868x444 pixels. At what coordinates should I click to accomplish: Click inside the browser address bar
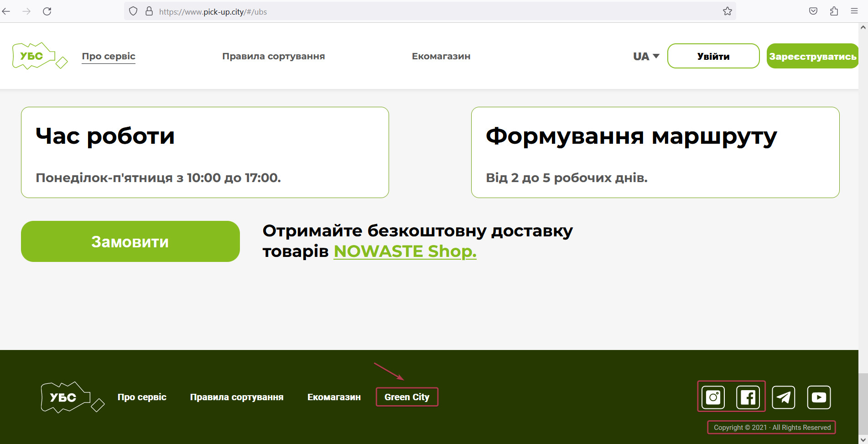319,11
